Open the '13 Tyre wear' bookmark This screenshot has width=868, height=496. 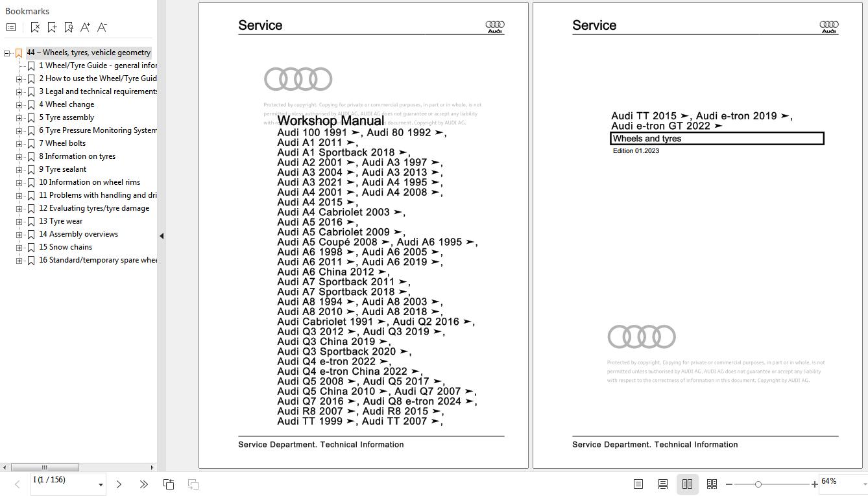[60, 221]
